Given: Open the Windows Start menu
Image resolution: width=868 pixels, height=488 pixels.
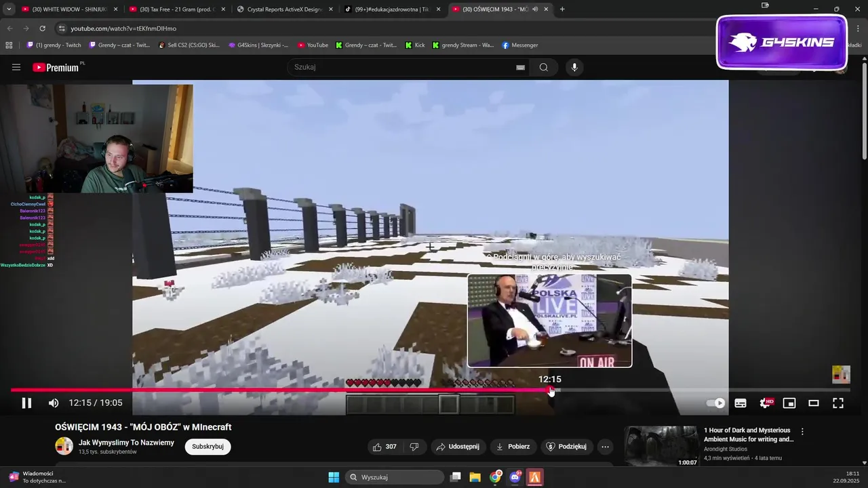Looking at the screenshot, I should pos(334,477).
